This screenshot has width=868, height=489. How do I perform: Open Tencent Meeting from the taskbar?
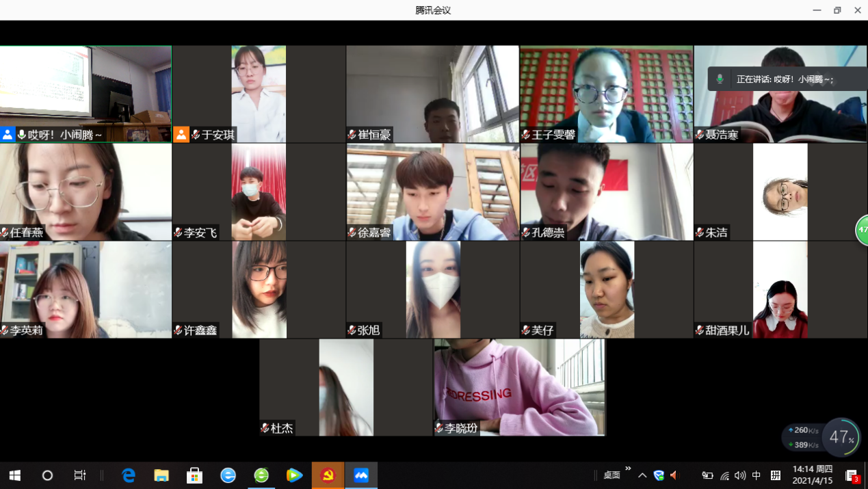pyautogui.click(x=361, y=475)
